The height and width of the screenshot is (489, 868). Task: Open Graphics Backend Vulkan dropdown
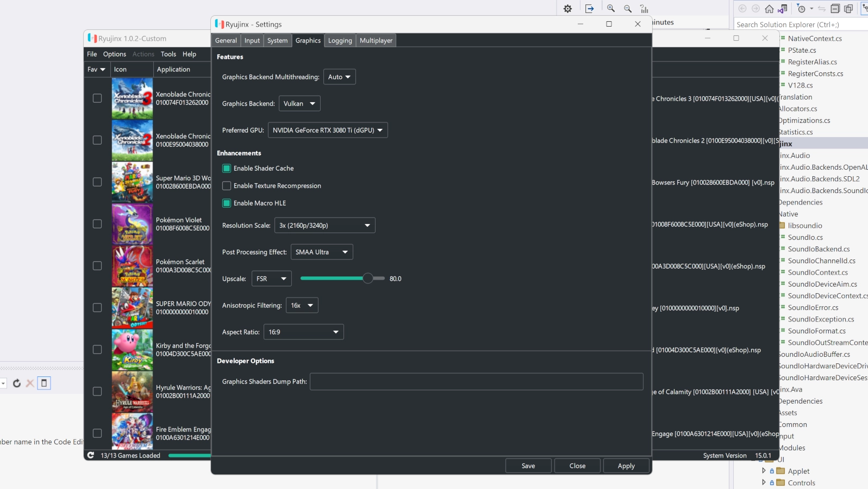pos(299,103)
